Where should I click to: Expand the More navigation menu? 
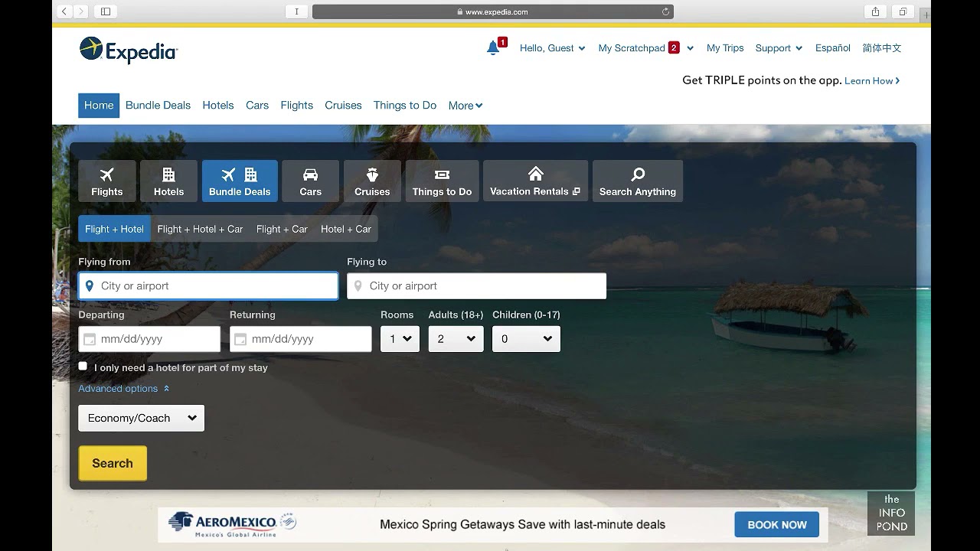click(465, 106)
